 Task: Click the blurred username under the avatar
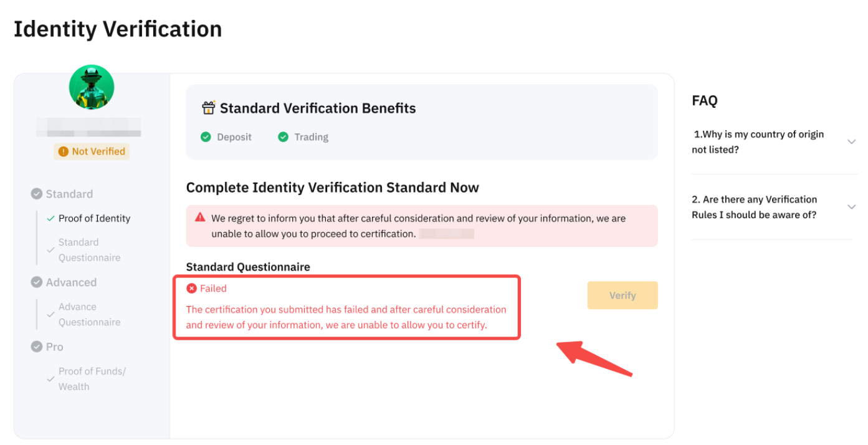[88, 127]
